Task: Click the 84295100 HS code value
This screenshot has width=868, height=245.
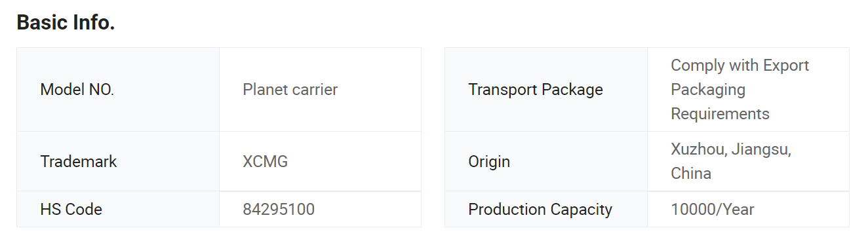Action: [279, 210]
